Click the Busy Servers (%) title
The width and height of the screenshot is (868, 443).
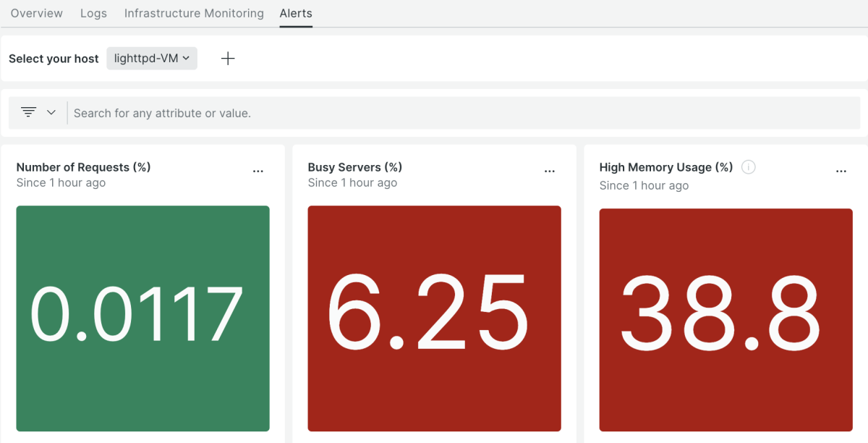pyautogui.click(x=354, y=167)
